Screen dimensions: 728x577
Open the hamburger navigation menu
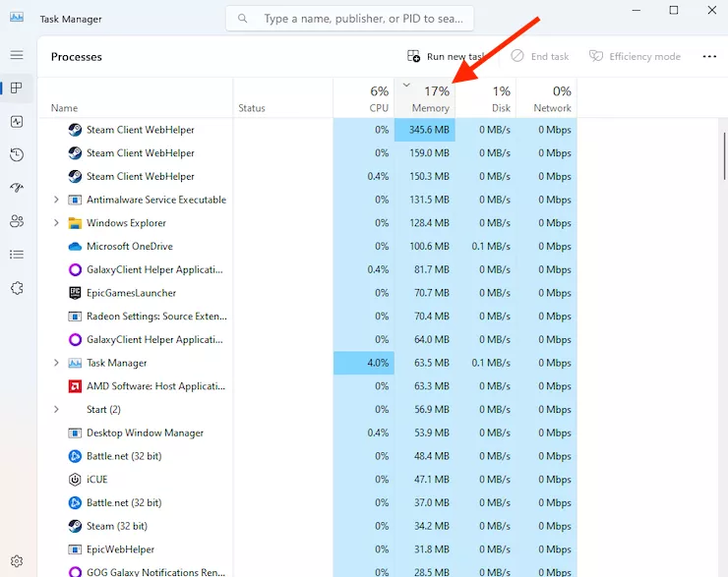pos(17,56)
